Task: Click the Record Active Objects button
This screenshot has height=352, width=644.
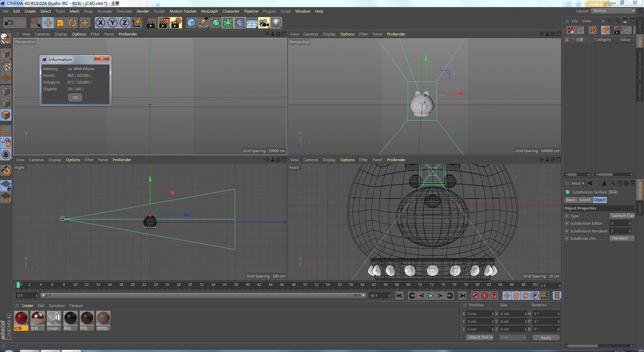Action: 475,296
